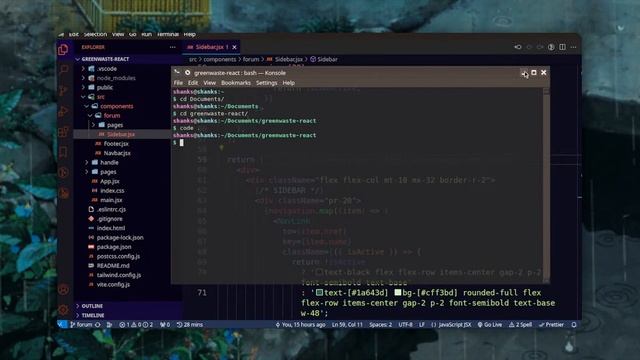Open the editor More Actions ellipsis

tap(573, 47)
